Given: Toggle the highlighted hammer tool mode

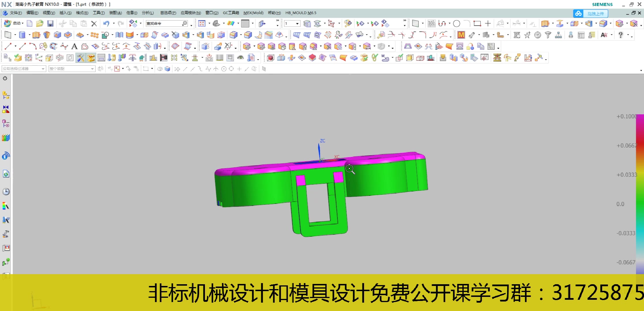Looking at the screenshot, I should [x=81, y=58].
